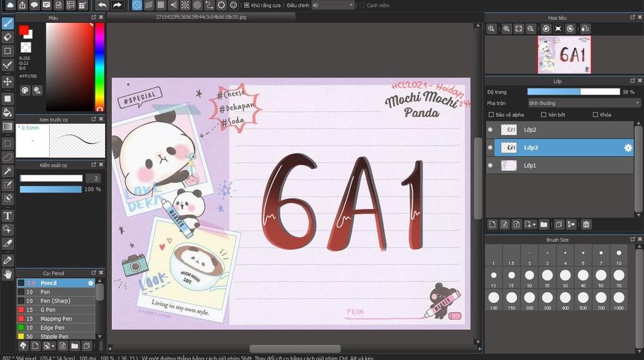Select the G Pen brush
Viewport: 644px width, 360px height.
56,310
